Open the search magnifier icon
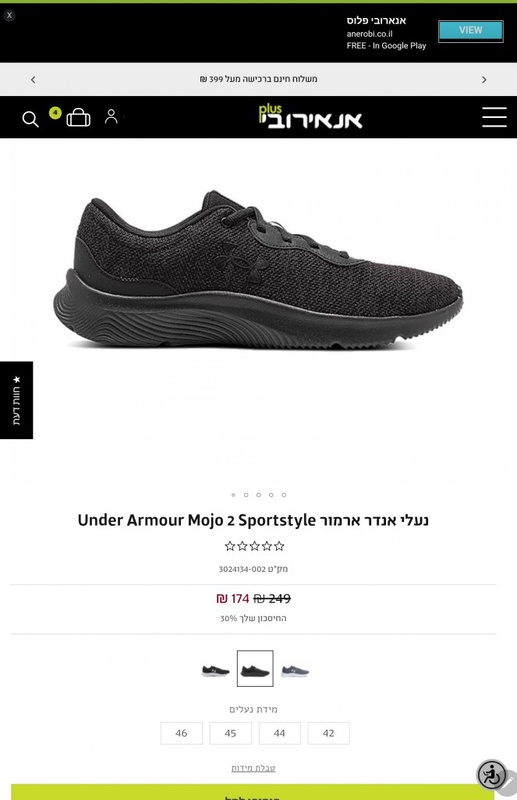 (30, 119)
